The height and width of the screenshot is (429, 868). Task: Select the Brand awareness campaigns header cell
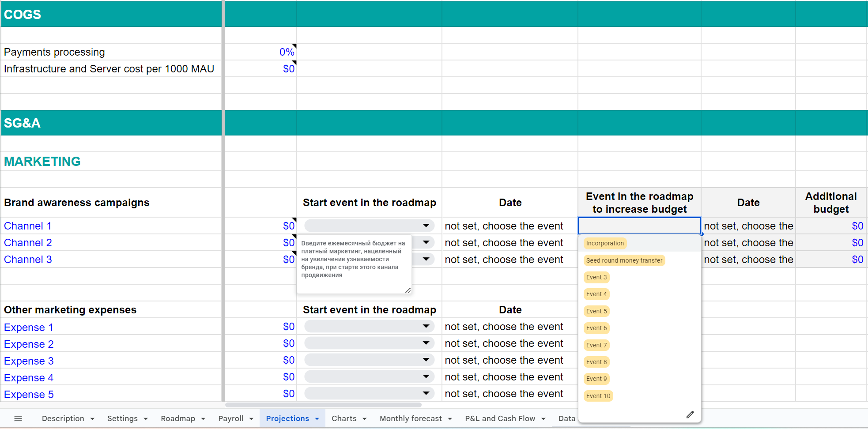point(111,203)
